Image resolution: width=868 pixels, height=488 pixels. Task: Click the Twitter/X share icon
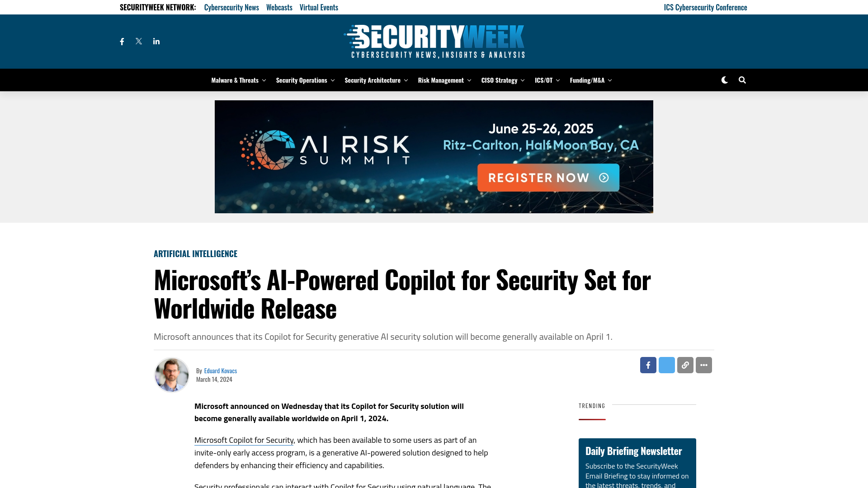pyautogui.click(x=666, y=365)
